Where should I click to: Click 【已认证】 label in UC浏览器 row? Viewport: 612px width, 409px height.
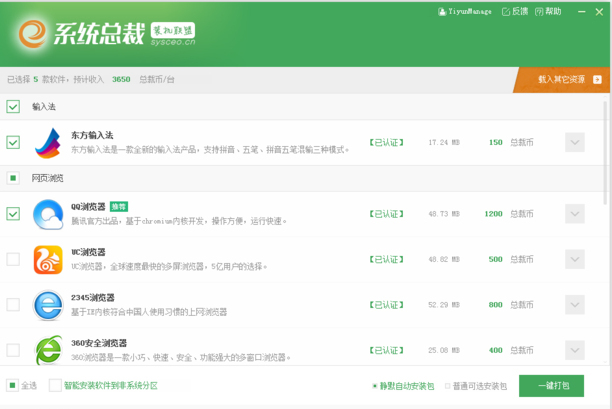386,259
